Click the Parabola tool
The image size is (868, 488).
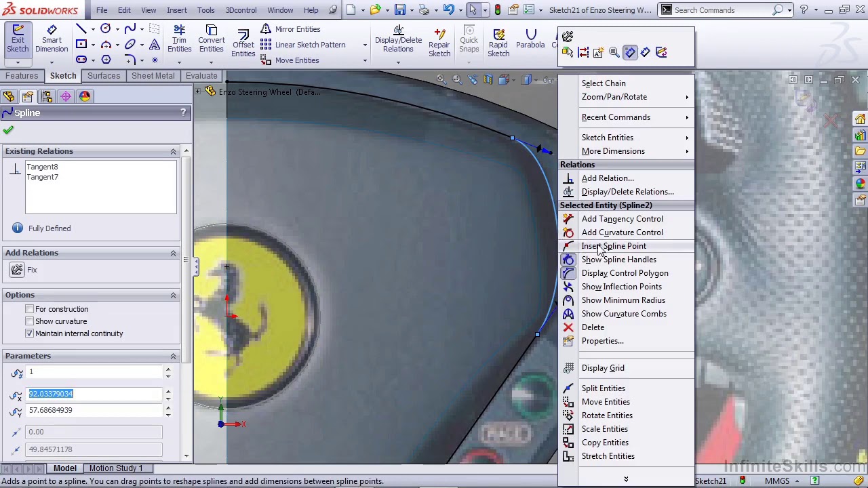pyautogui.click(x=530, y=40)
